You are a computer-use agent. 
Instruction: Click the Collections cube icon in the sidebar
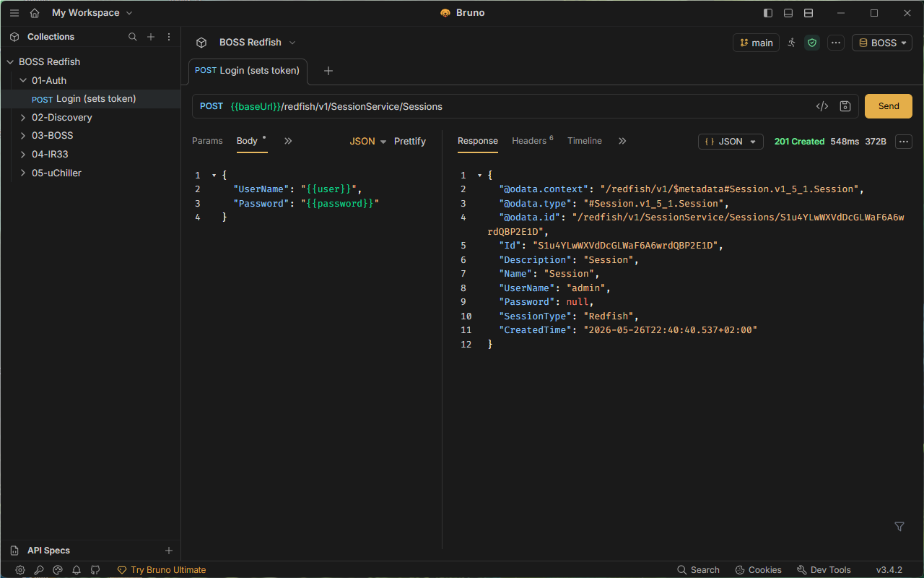click(x=14, y=37)
